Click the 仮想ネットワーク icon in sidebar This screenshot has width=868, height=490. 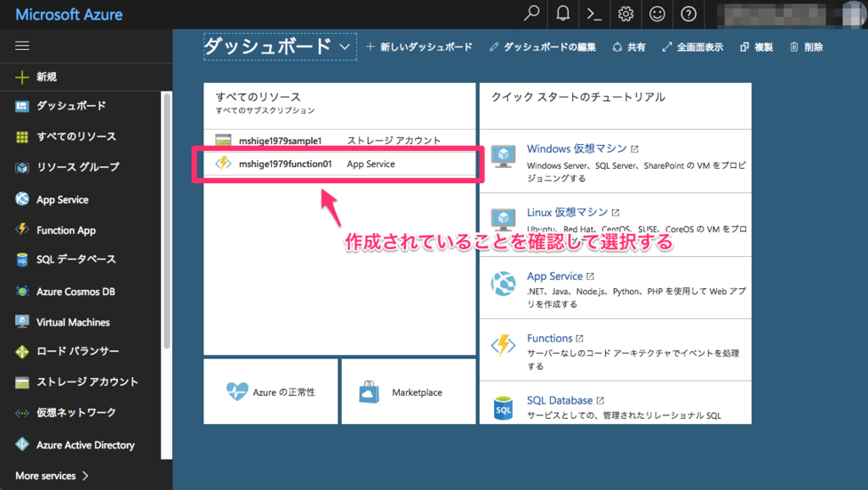click(22, 413)
